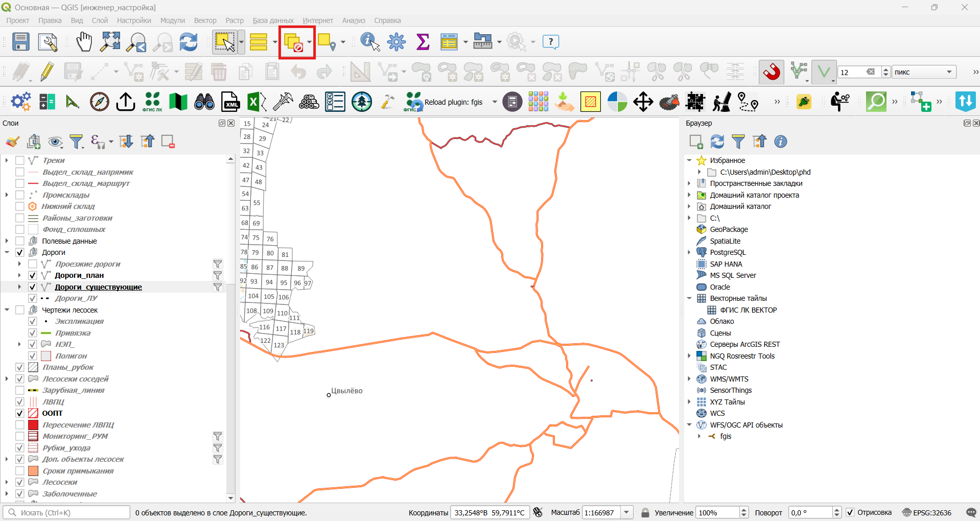The width and height of the screenshot is (980, 521).
Task: Click the red Пересечение ЛВПЦ layer swatch
Action: click(x=33, y=425)
